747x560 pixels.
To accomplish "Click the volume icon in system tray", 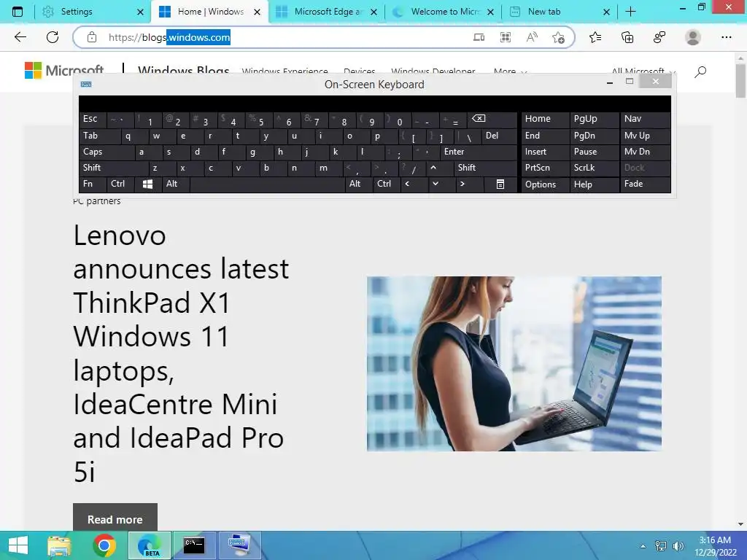I will (678, 545).
